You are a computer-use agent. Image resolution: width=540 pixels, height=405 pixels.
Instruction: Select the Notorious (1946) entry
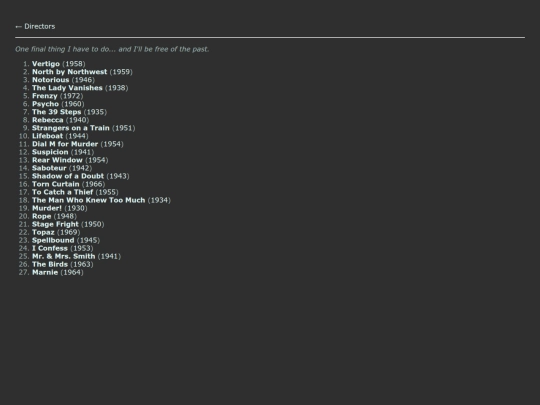tap(51, 80)
